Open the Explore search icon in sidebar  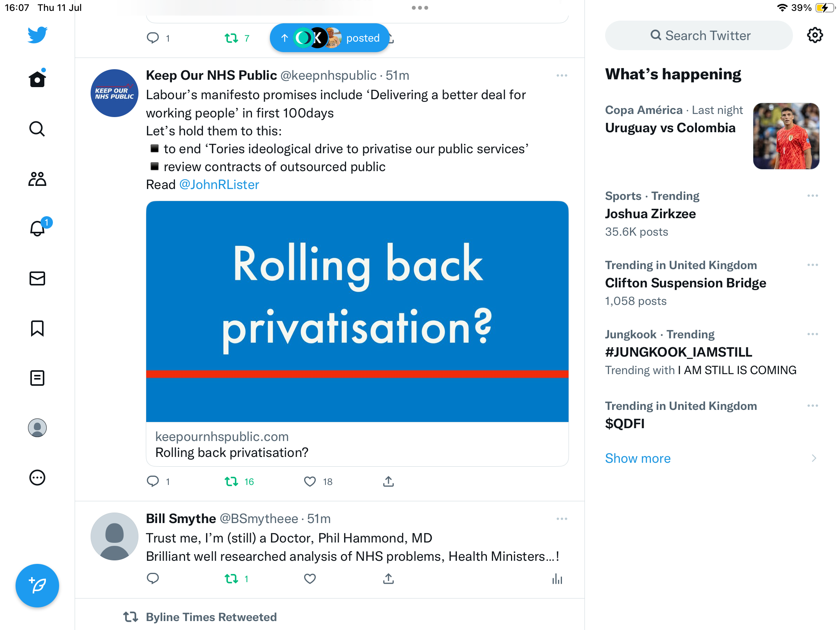(x=37, y=129)
